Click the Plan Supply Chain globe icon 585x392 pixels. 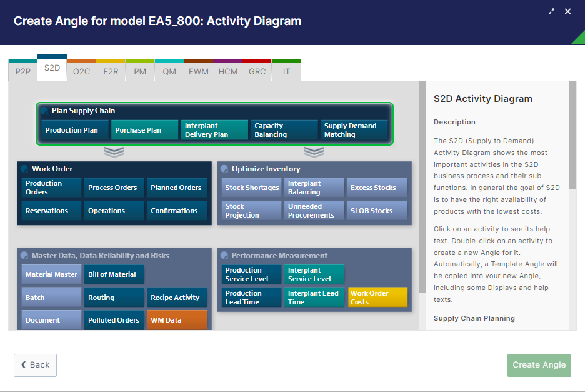coord(44,111)
